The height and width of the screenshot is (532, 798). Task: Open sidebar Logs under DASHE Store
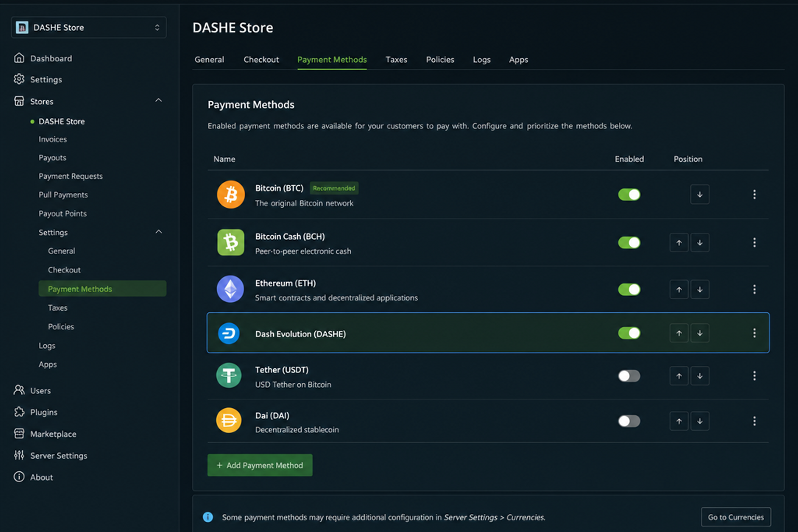47,345
